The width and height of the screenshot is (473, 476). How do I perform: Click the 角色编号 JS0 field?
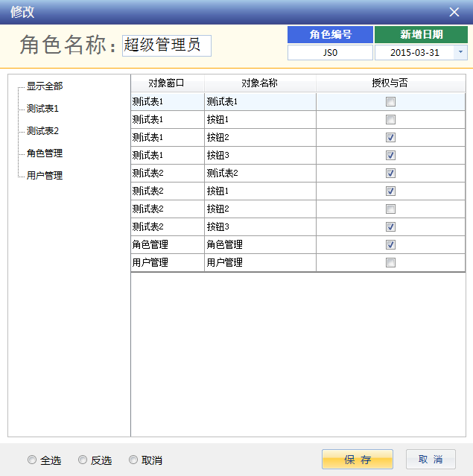pos(330,53)
